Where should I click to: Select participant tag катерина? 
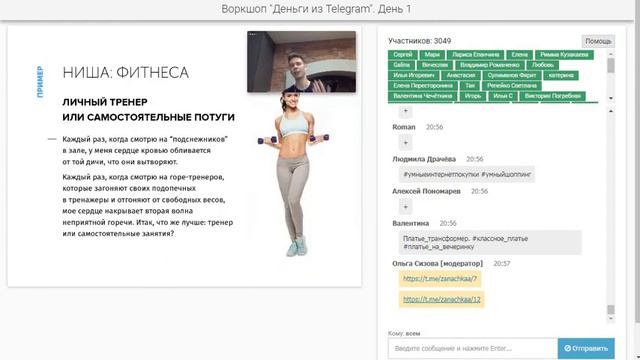point(561,75)
